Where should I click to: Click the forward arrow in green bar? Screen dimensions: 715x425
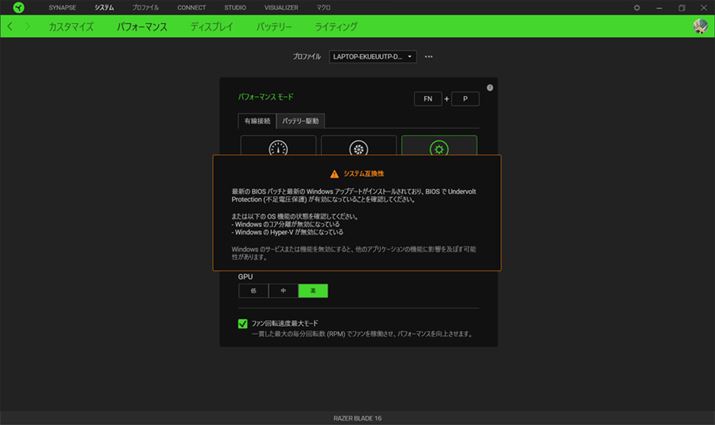click(27, 26)
